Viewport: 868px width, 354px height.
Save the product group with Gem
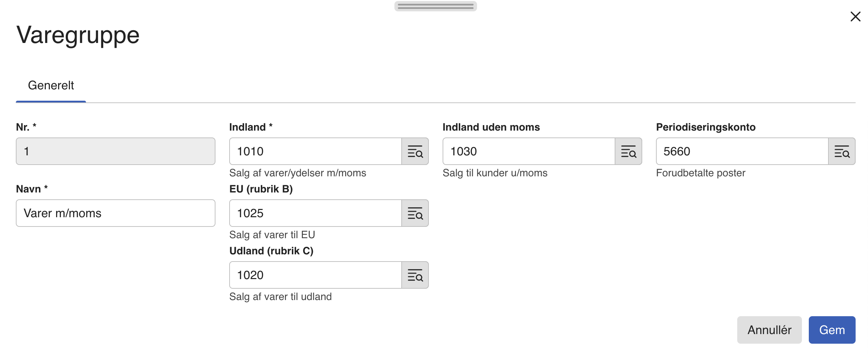832,330
